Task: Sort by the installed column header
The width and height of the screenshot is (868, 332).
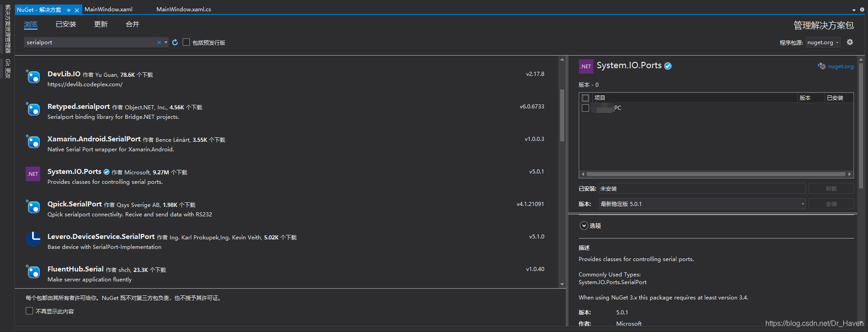Action: coord(839,98)
